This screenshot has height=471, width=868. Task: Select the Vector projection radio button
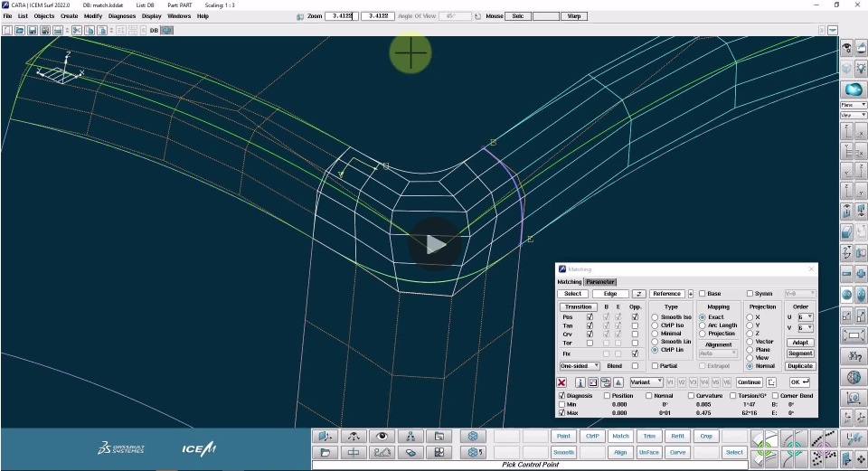click(750, 342)
